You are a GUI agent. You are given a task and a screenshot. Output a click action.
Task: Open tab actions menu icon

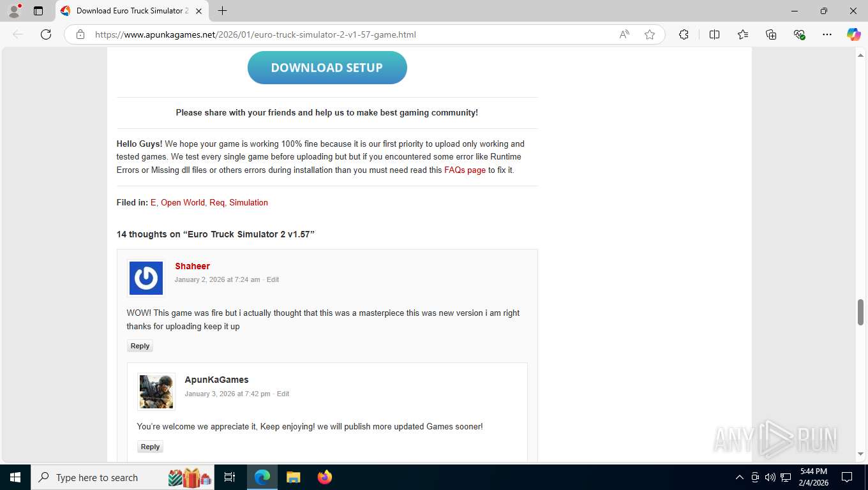tap(38, 11)
